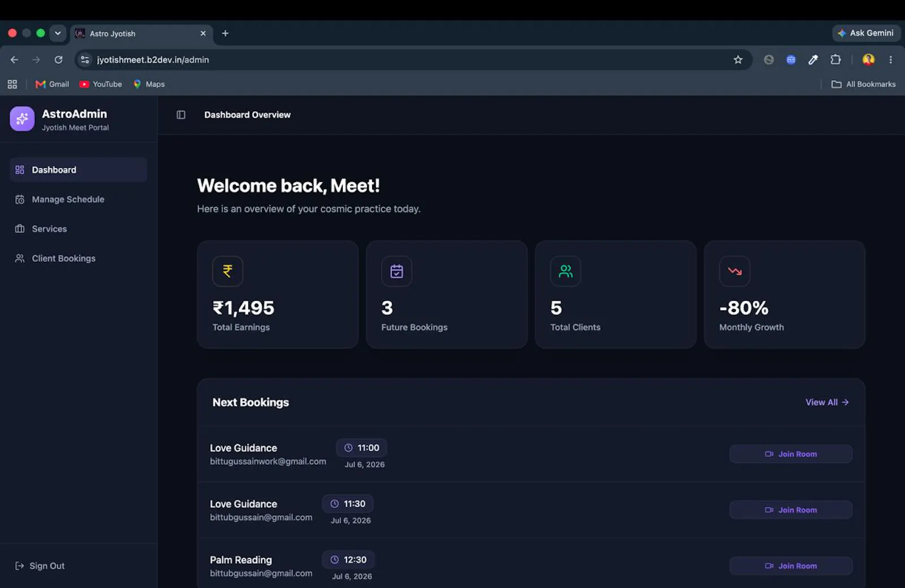This screenshot has width=905, height=588.
Task: Open the Extensions puzzle icon
Action: (835, 59)
